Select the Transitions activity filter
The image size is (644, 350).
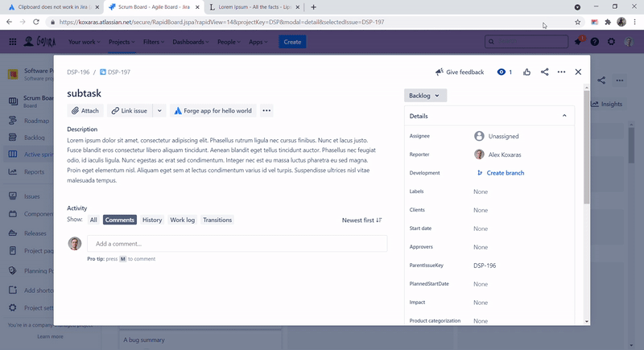point(217,220)
